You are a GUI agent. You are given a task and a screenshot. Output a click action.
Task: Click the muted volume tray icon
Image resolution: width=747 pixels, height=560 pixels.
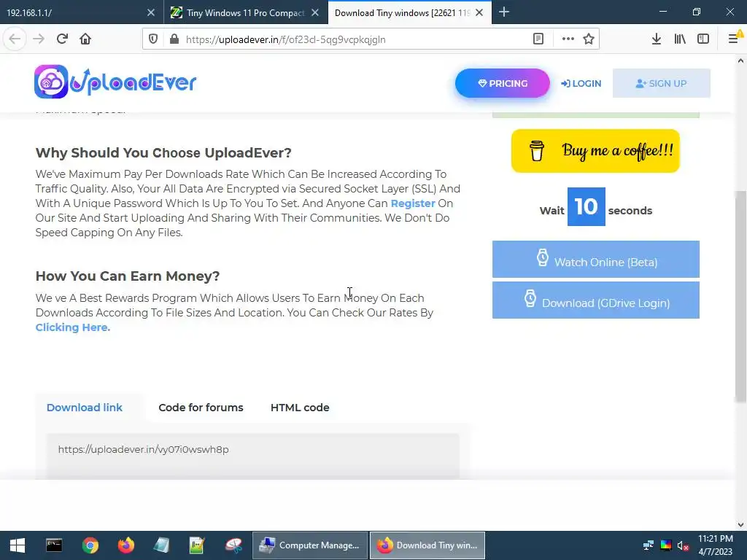click(x=683, y=545)
